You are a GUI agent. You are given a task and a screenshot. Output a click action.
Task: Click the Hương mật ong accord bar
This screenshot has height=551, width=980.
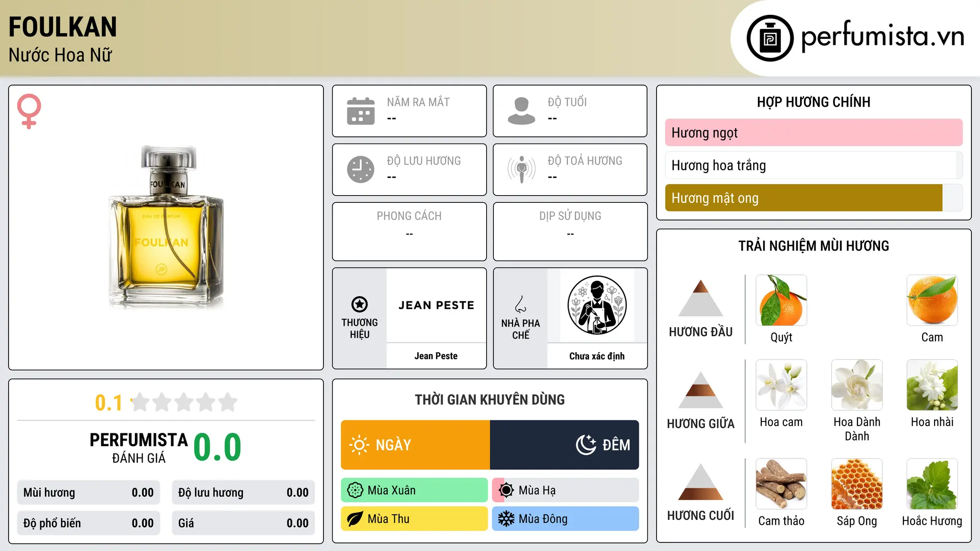814,198
